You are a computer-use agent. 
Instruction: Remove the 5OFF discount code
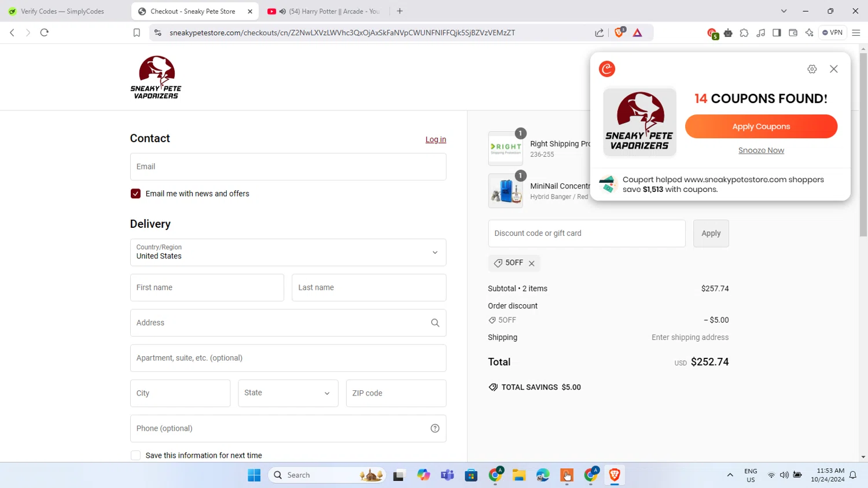[531, 263]
